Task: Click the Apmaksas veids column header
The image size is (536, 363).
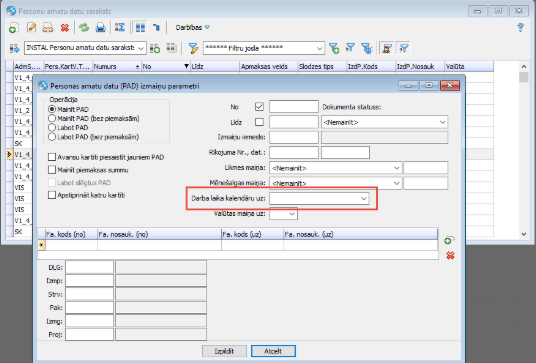Action: [x=268, y=67]
